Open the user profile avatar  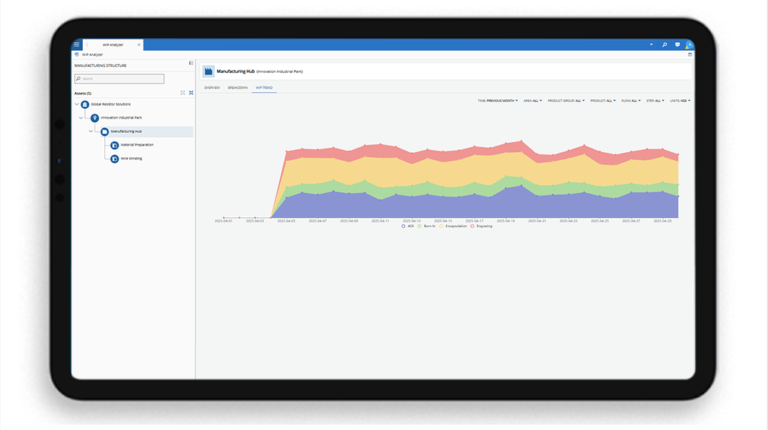[688, 44]
